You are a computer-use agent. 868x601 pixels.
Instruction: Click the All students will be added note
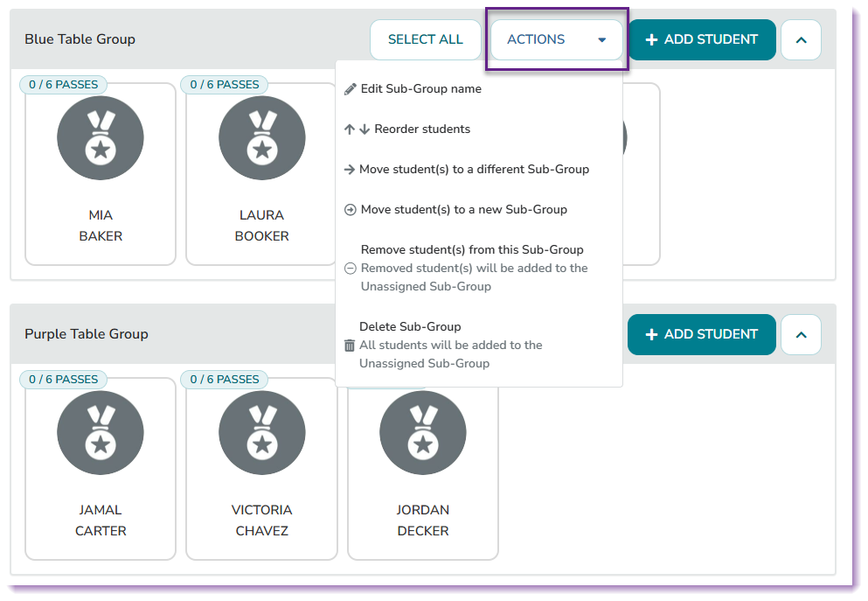450,354
